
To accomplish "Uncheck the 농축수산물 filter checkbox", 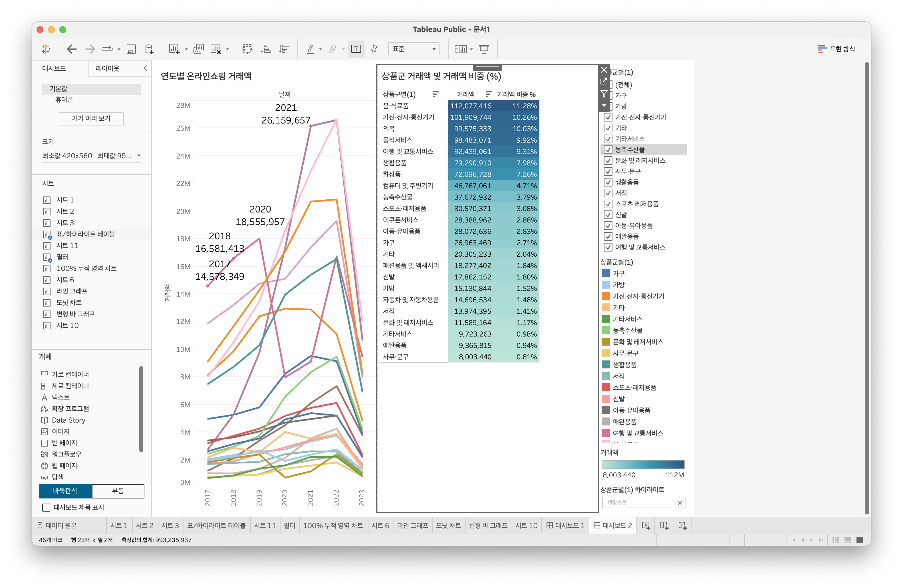I will coord(608,150).
